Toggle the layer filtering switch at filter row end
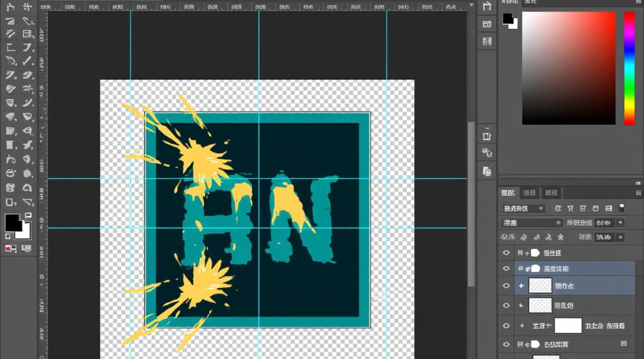 pyautogui.click(x=622, y=208)
